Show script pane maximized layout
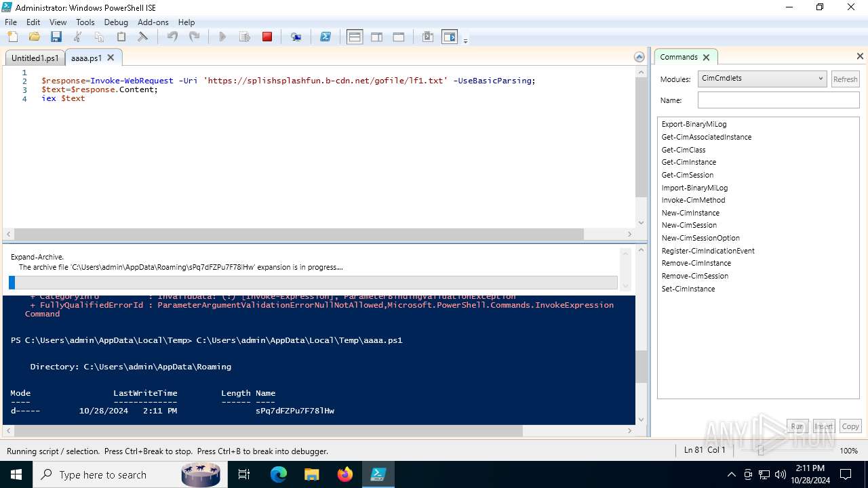Screen dimensions: 868x488 click(x=399, y=37)
